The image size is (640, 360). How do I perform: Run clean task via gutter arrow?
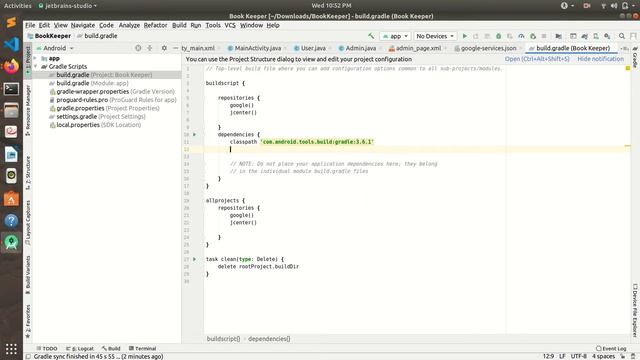click(x=195, y=259)
